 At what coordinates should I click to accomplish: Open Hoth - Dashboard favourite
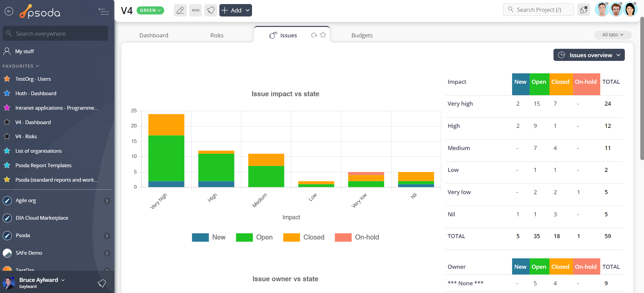tap(36, 93)
